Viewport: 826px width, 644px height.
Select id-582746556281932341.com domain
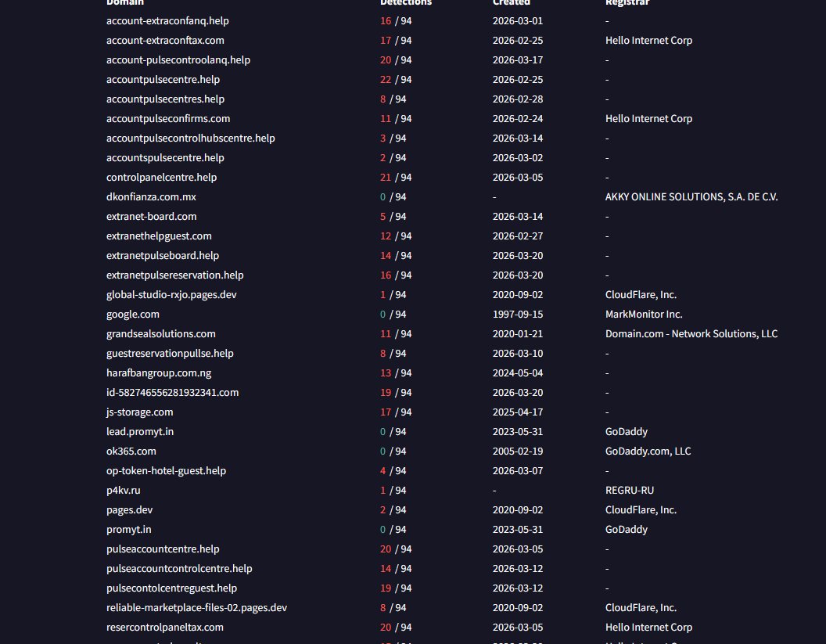click(172, 392)
